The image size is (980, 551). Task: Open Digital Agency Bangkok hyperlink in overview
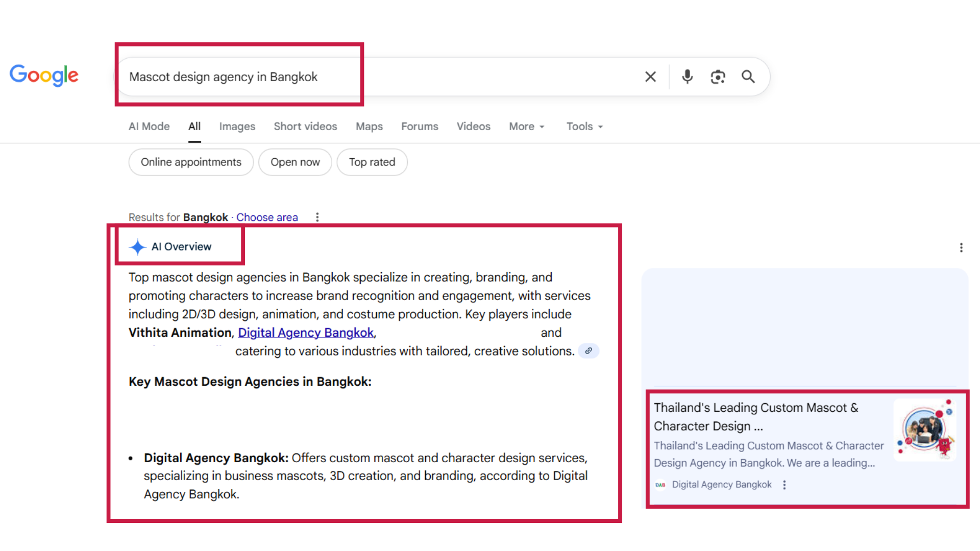306,333
